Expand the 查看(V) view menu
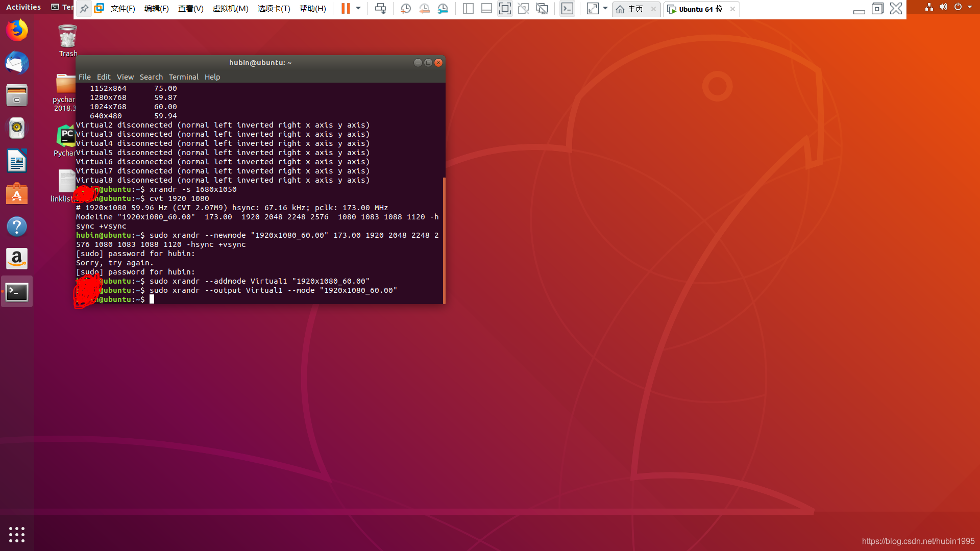The image size is (980, 551). point(190,8)
